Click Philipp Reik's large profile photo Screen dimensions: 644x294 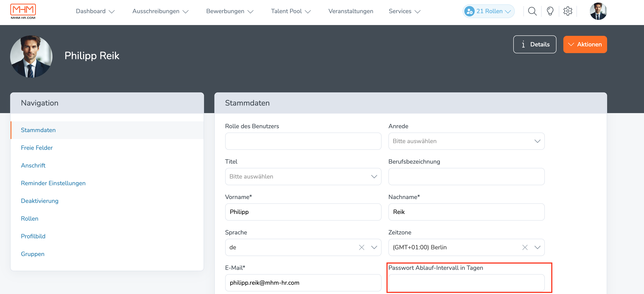pyautogui.click(x=31, y=56)
